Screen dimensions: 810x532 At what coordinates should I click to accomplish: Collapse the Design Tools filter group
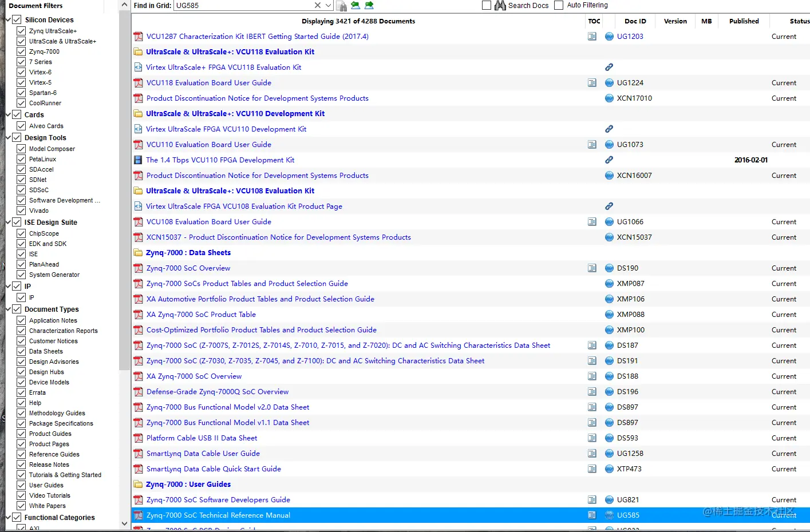coord(8,137)
